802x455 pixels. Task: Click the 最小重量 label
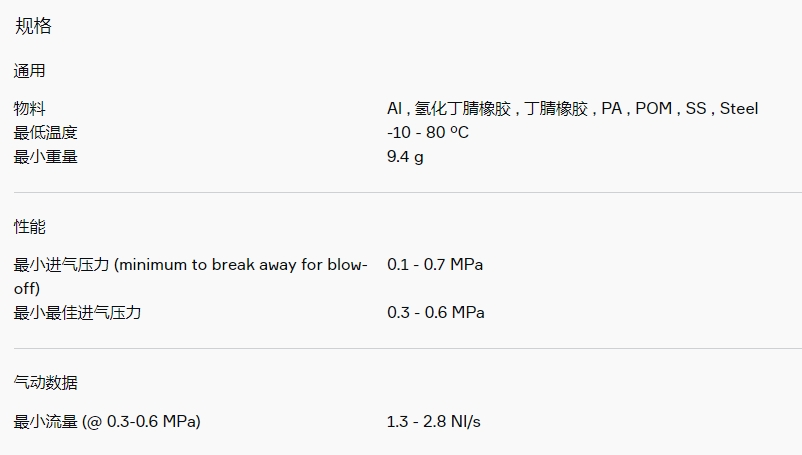pos(46,156)
